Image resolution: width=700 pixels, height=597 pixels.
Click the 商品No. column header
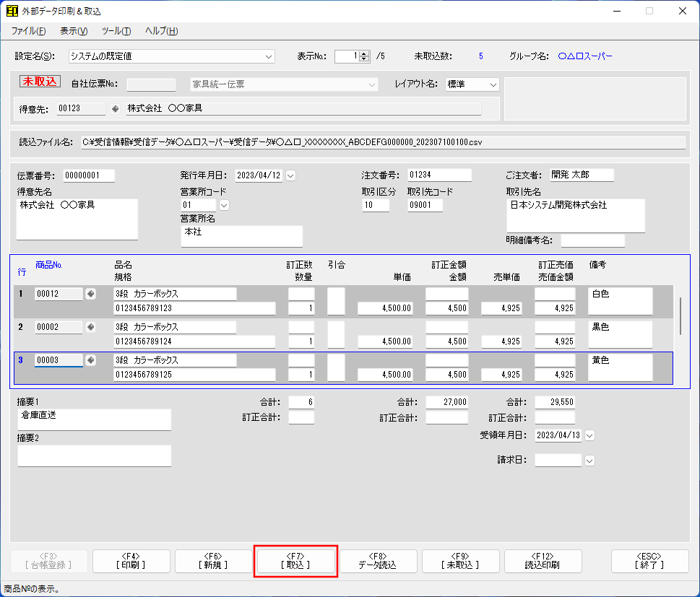48,265
